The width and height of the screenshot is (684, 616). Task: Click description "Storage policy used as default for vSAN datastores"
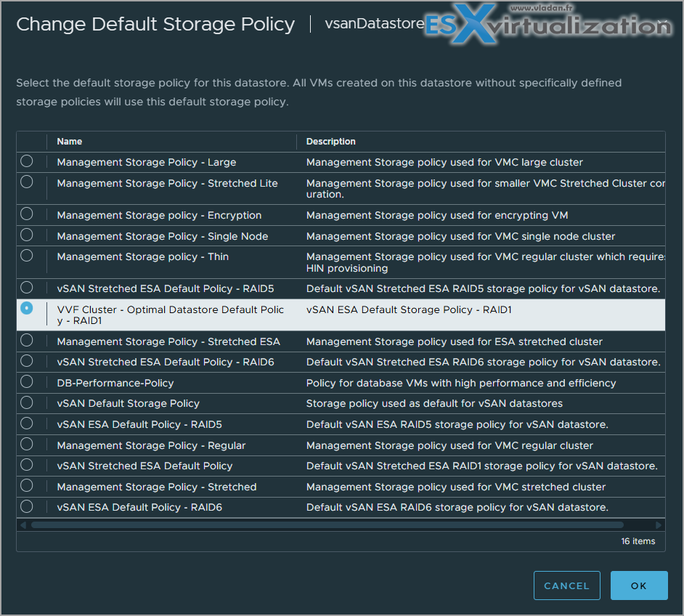[434, 404]
